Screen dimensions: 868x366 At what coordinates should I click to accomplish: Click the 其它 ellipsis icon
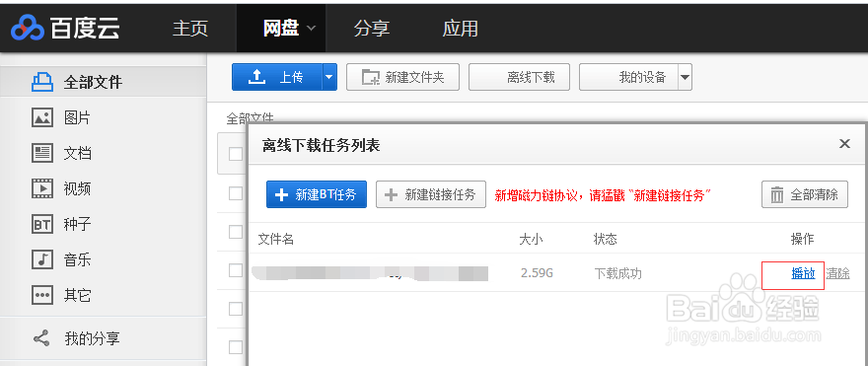[x=42, y=295]
